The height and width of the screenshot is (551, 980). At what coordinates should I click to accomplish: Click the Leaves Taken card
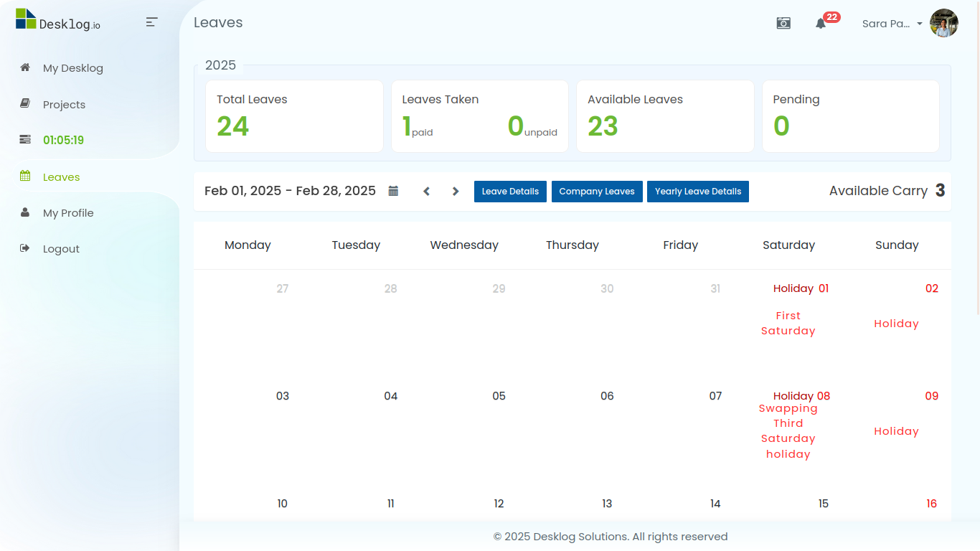(480, 116)
